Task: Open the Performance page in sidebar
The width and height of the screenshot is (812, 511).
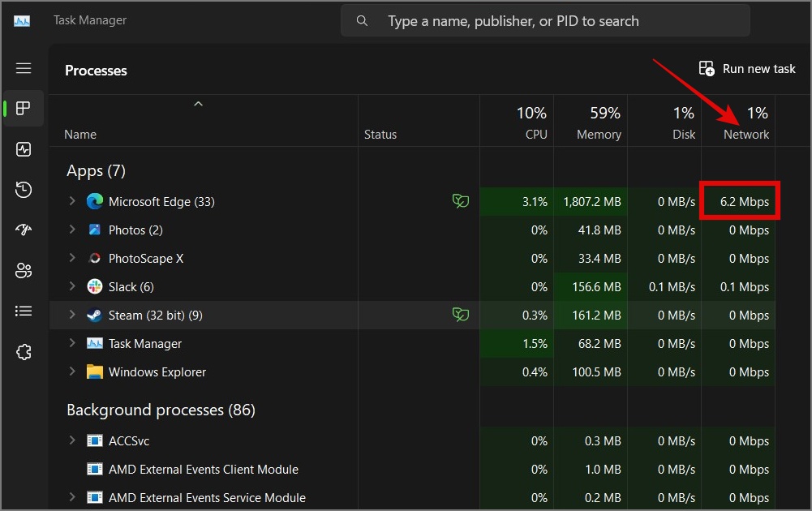Action: click(24, 149)
